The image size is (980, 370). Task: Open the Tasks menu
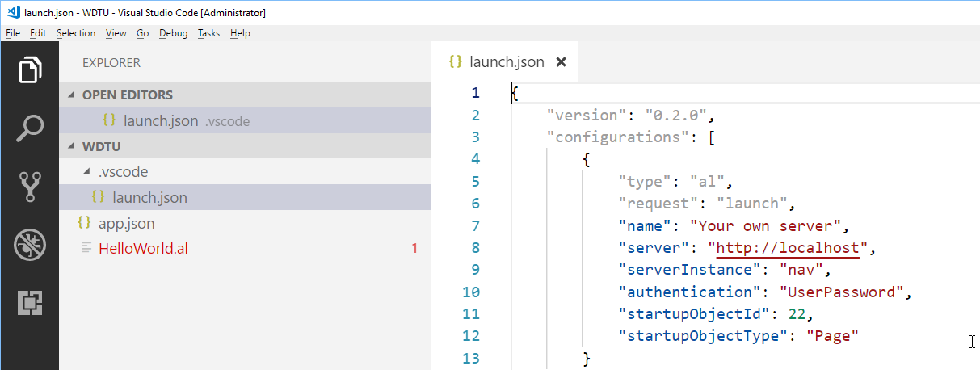[208, 33]
